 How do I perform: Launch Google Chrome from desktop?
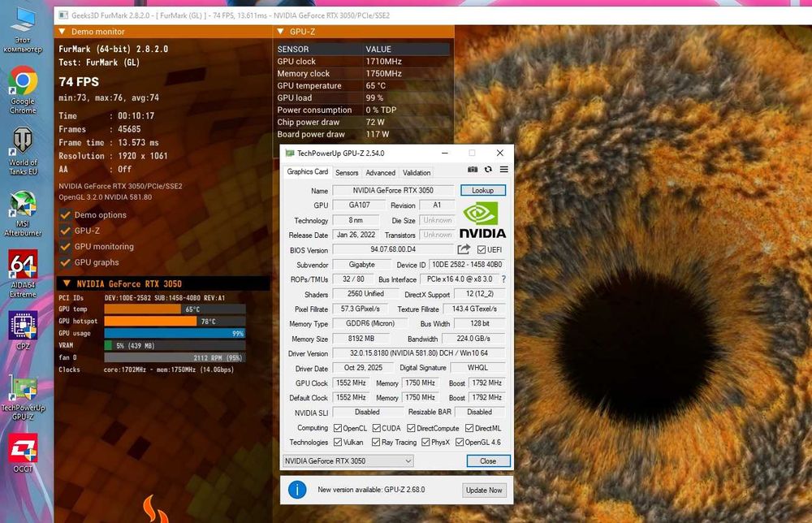click(x=23, y=89)
